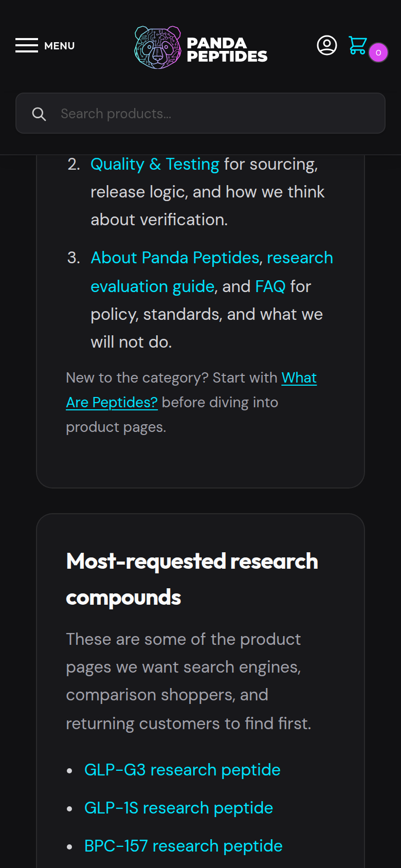Open the Quality & Testing link

pyautogui.click(x=155, y=164)
